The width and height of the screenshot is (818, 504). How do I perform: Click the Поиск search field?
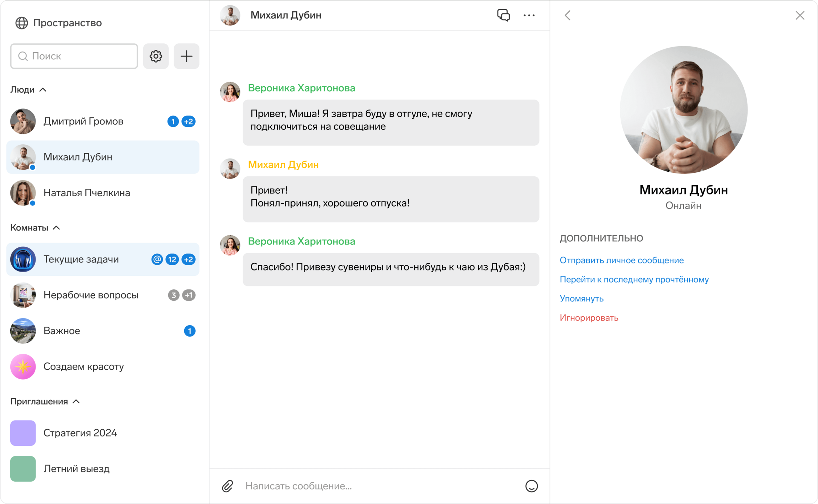coord(74,56)
